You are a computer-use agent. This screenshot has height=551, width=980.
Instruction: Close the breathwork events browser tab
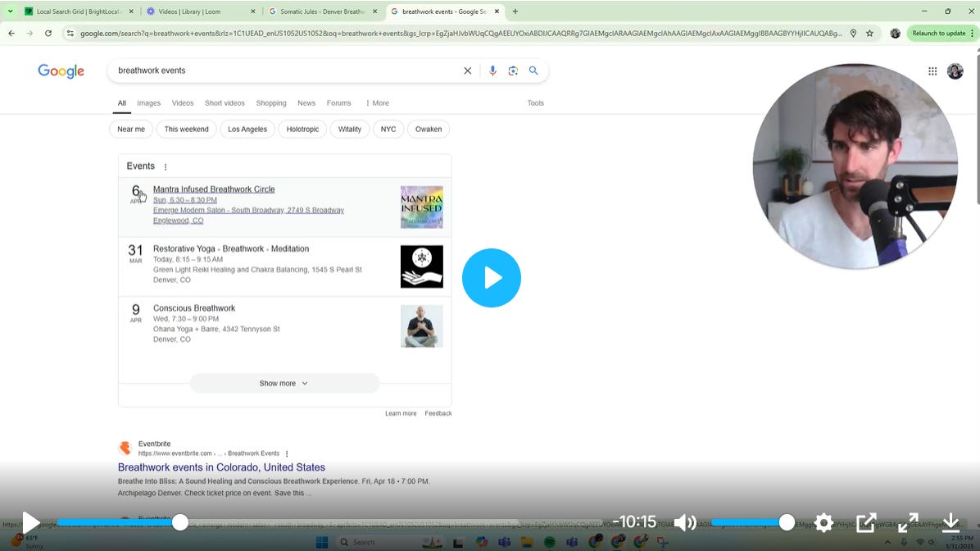[497, 11]
